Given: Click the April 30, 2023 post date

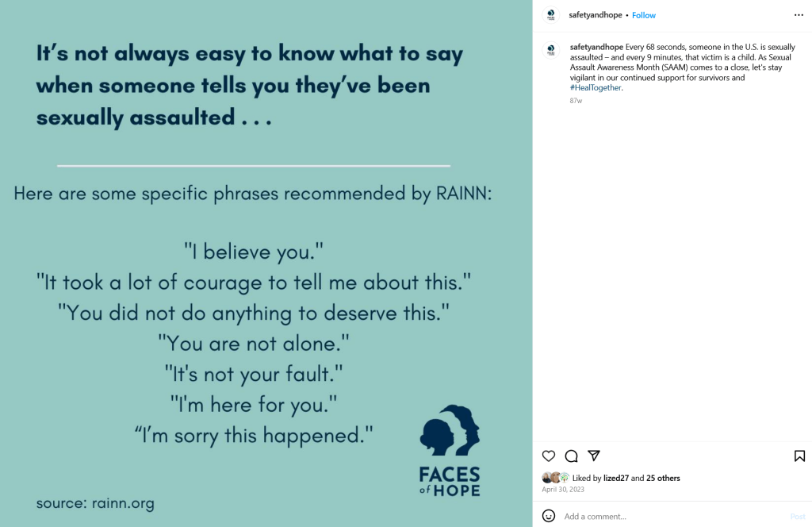Looking at the screenshot, I should tap(562, 490).
